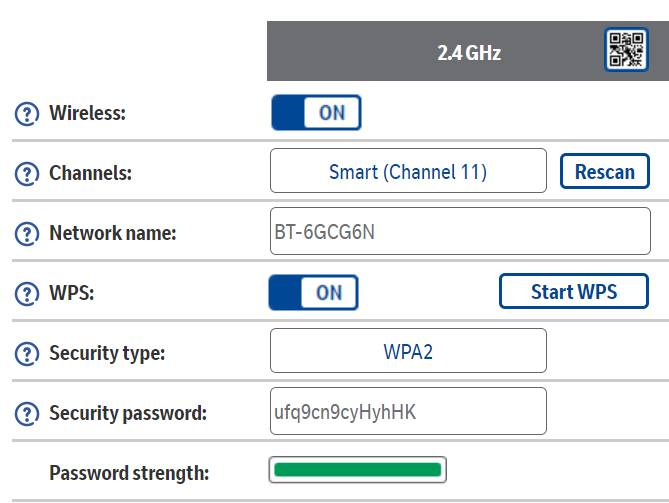Turn off the Wireless switch
The height and width of the screenshot is (503, 669).
[316, 113]
